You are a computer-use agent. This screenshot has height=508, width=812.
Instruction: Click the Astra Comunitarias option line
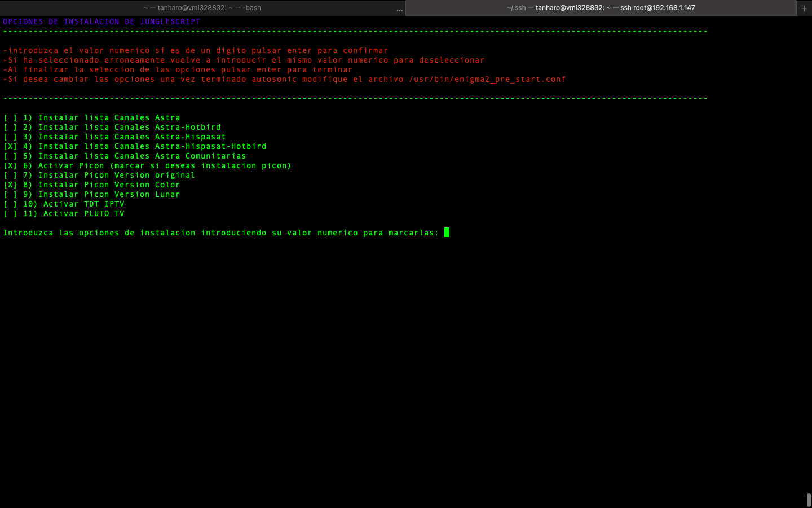142,156
